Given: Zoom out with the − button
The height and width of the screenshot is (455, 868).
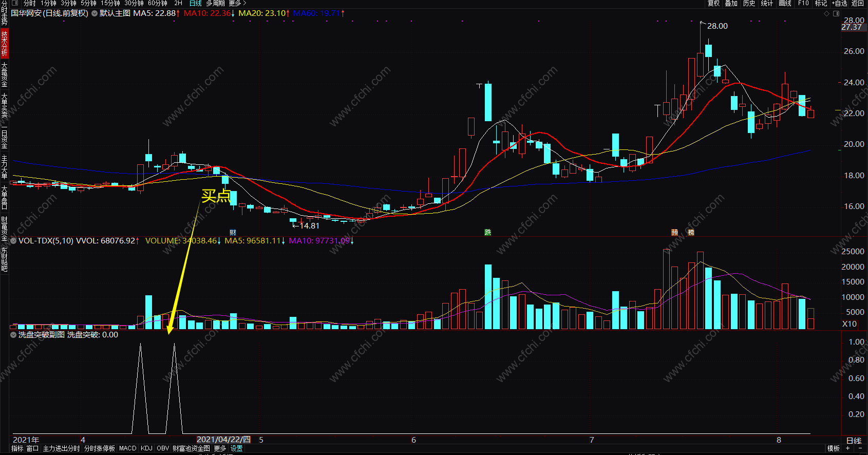Looking at the screenshot, I should tap(860, 448).
